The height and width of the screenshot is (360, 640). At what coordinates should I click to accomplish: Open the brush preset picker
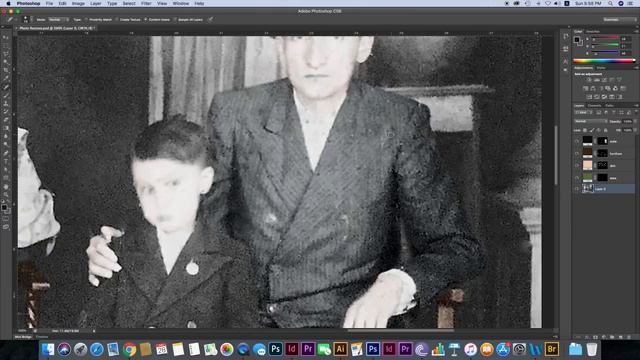26,19
